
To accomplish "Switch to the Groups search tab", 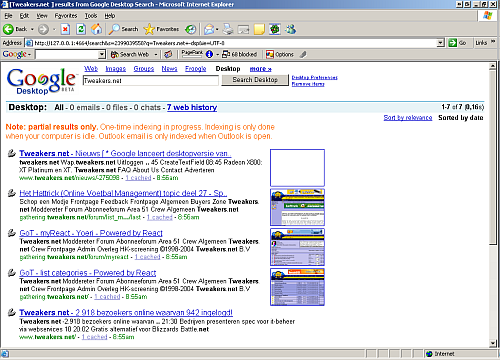I will (x=144, y=69).
